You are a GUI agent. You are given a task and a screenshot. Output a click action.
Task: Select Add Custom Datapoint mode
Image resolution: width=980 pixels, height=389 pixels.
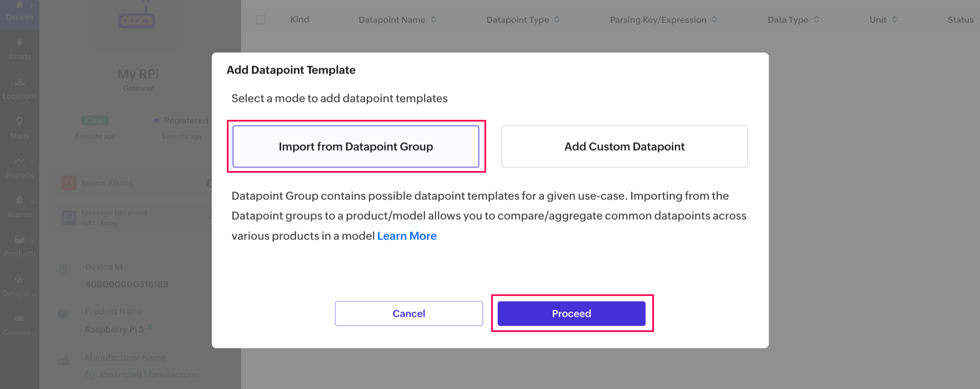coord(624,146)
